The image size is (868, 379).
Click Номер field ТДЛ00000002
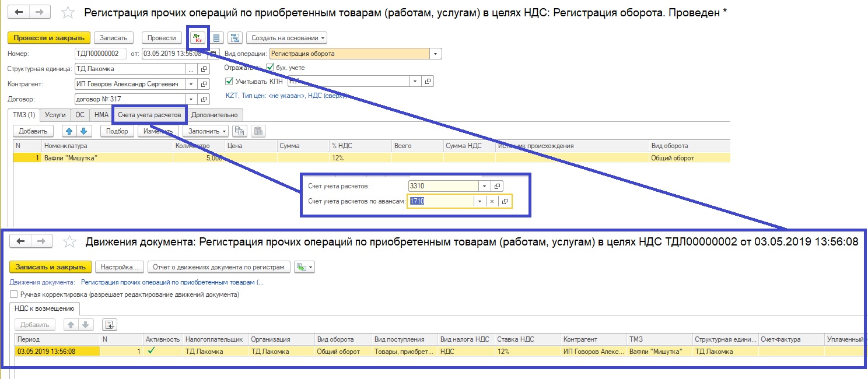(x=100, y=54)
